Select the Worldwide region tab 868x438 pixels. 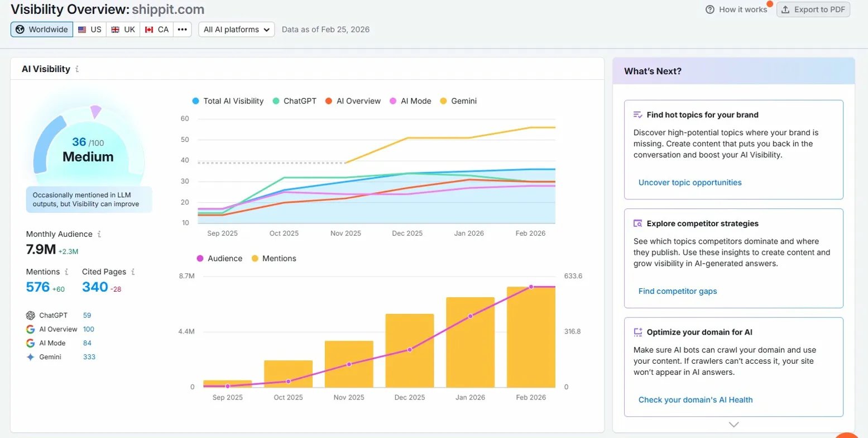pos(42,30)
